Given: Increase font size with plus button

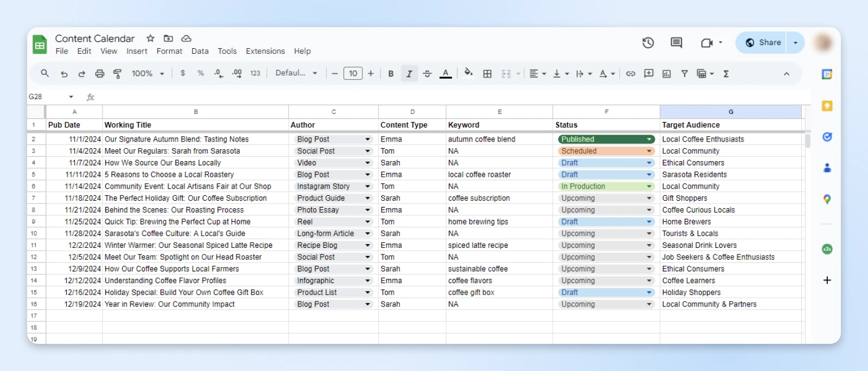Looking at the screenshot, I should coord(371,74).
